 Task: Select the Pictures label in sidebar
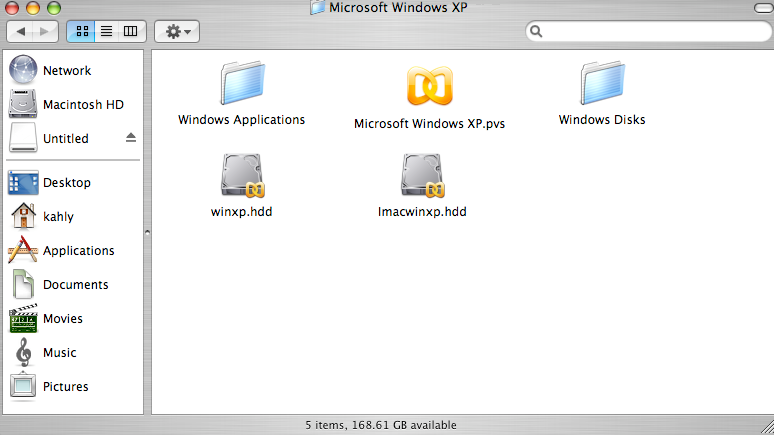coord(66,387)
